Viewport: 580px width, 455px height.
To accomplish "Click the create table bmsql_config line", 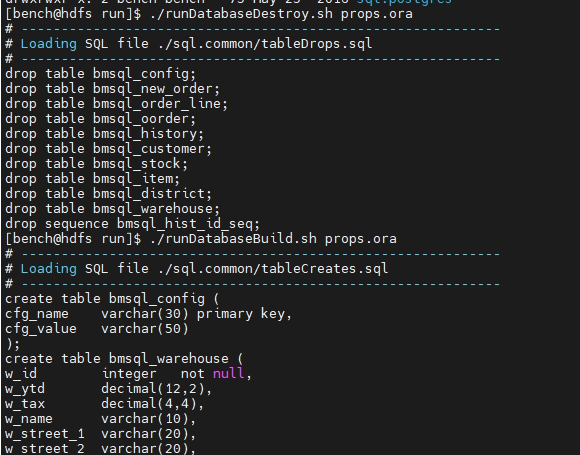I will (x=112, y=299).
